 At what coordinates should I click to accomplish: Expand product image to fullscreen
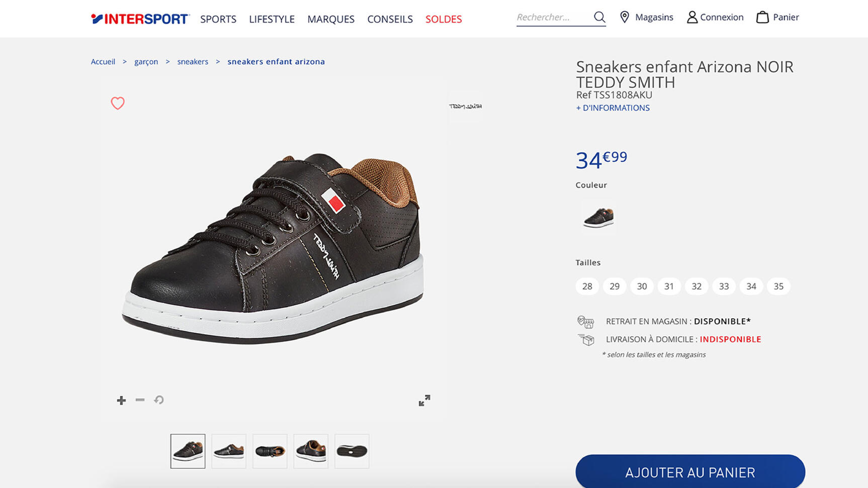424,400
